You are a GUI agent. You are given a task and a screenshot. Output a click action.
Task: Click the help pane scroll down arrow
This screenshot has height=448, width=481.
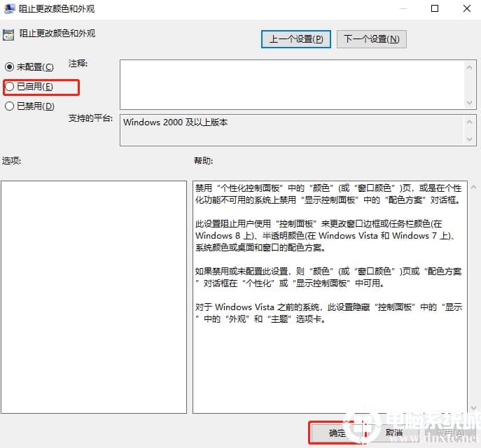point(473,407)
